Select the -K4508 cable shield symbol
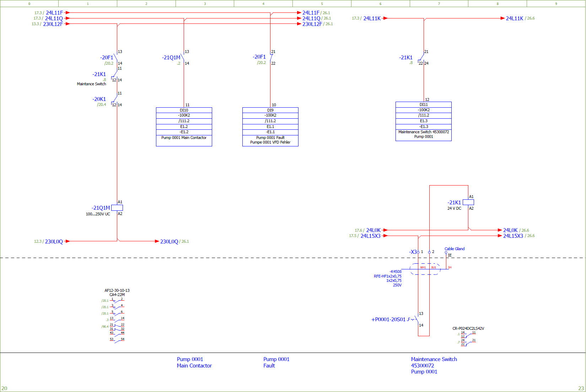The image size is (586, 392). click(x=425, y=269)
